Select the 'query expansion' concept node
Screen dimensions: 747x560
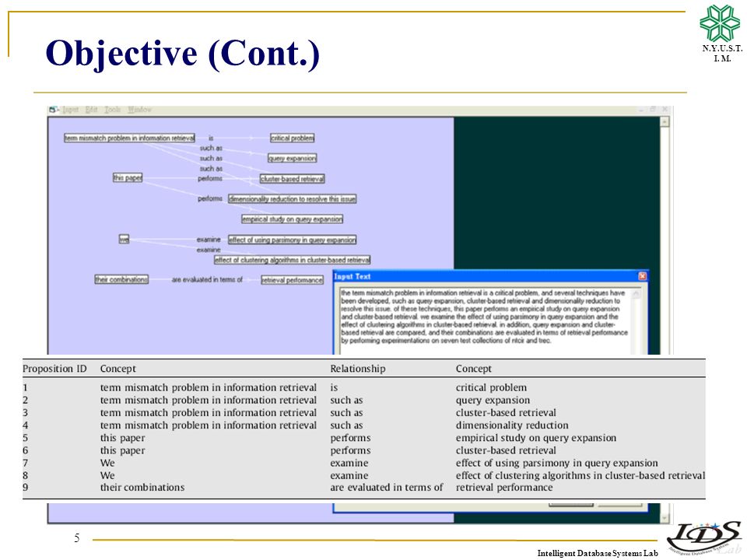tap(292, 158)
